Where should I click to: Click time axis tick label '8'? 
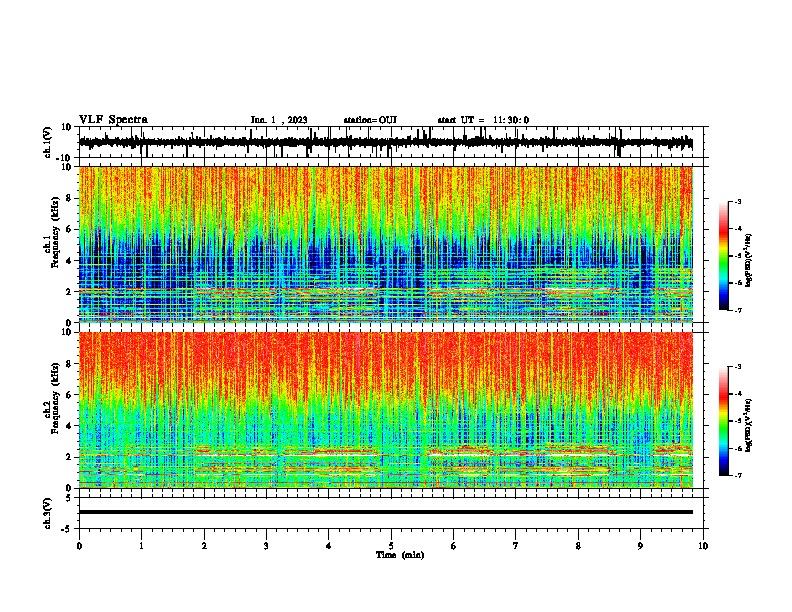pos(578,546)
